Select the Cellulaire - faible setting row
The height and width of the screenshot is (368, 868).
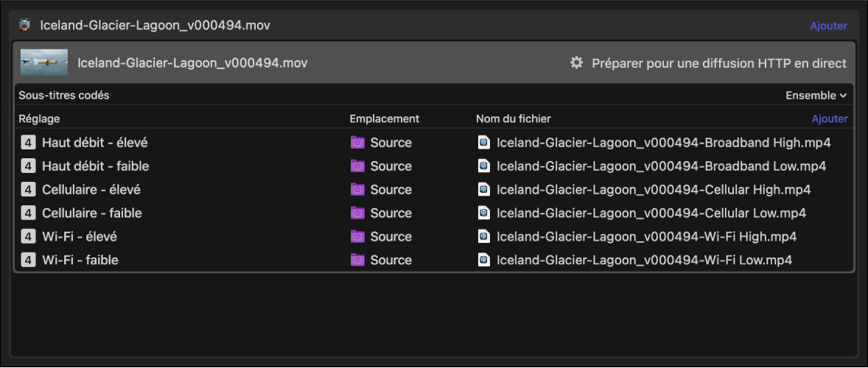(x=91, y=213)
